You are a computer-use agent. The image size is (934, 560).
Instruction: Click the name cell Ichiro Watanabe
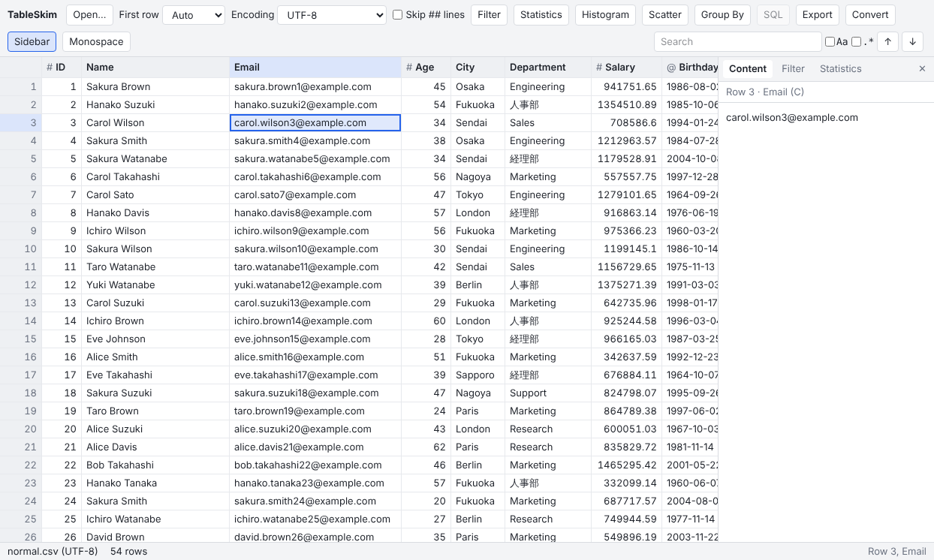click(x=155, y=519)
